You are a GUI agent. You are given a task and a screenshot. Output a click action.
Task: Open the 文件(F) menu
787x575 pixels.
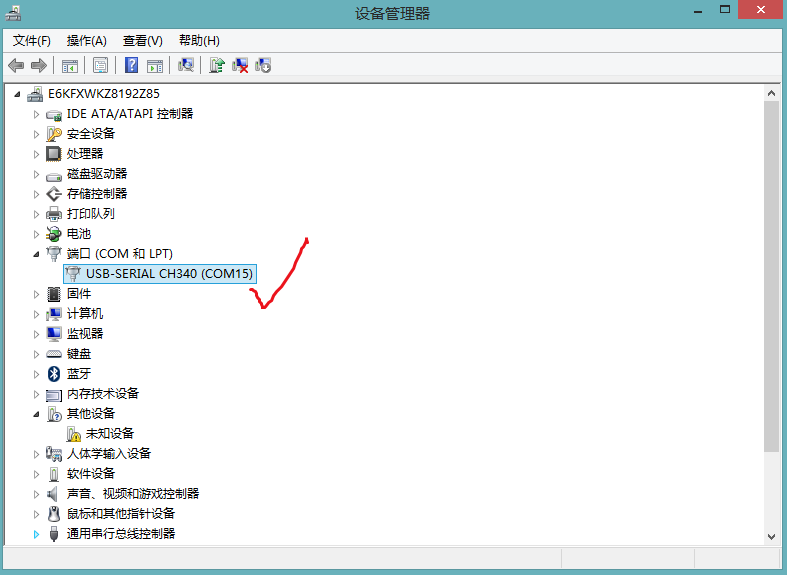[32, 41]
